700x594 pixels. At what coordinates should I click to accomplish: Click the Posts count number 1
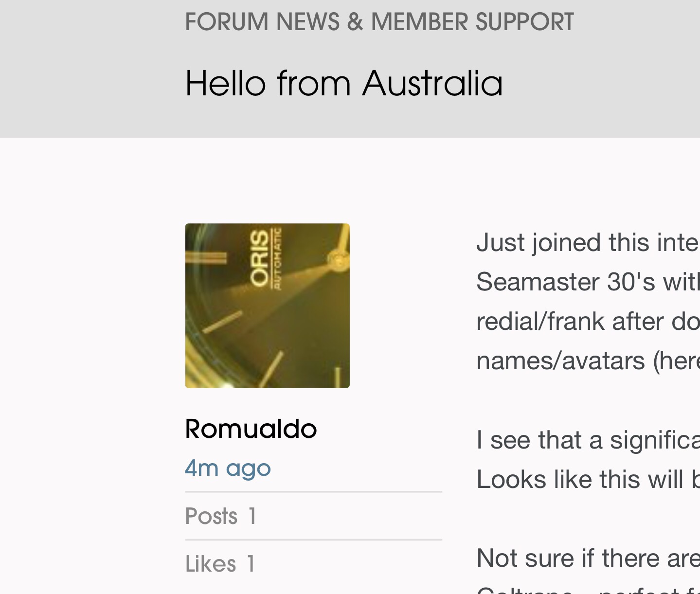pyautogui.click(x=252, y=516)
